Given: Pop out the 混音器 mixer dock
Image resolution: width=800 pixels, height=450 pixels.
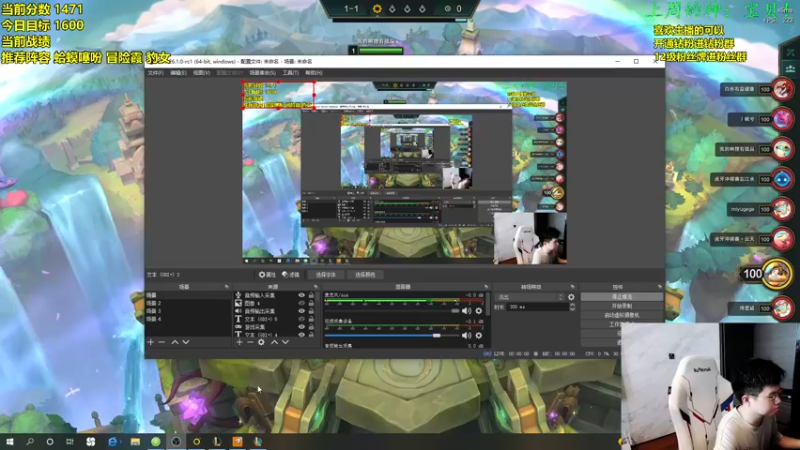Looking at the screenshot, I should [486, 287].
